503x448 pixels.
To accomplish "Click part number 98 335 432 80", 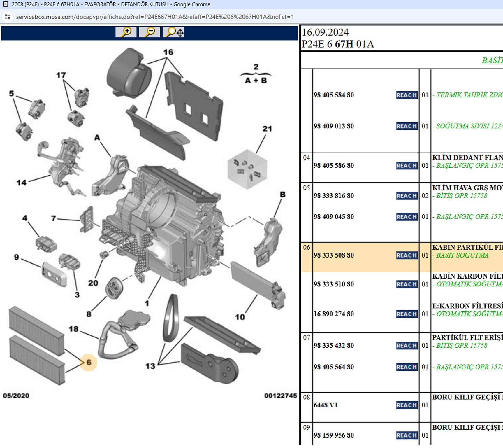I will point(334,346).
